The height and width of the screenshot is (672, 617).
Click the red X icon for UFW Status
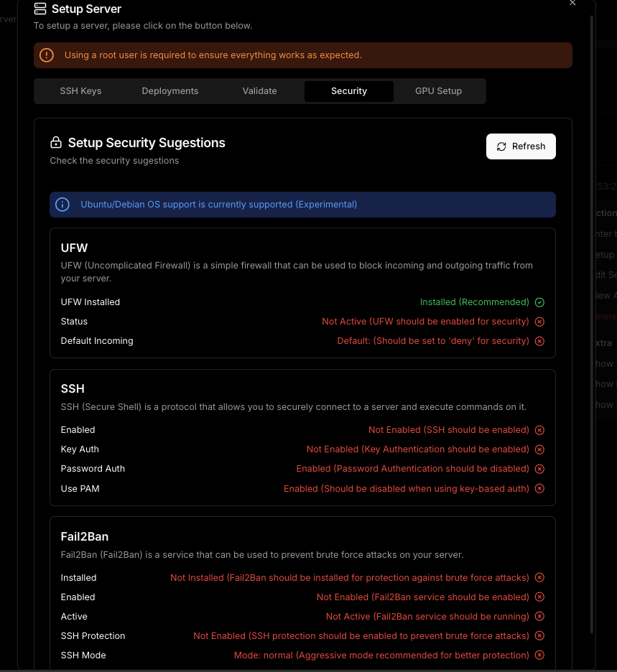pos(539,322)
